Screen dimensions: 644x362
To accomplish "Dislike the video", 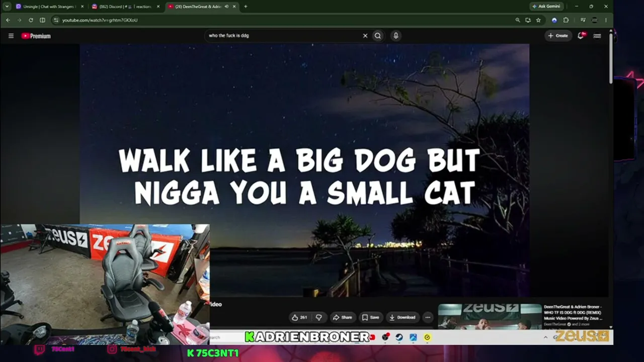I will point(318,317).
